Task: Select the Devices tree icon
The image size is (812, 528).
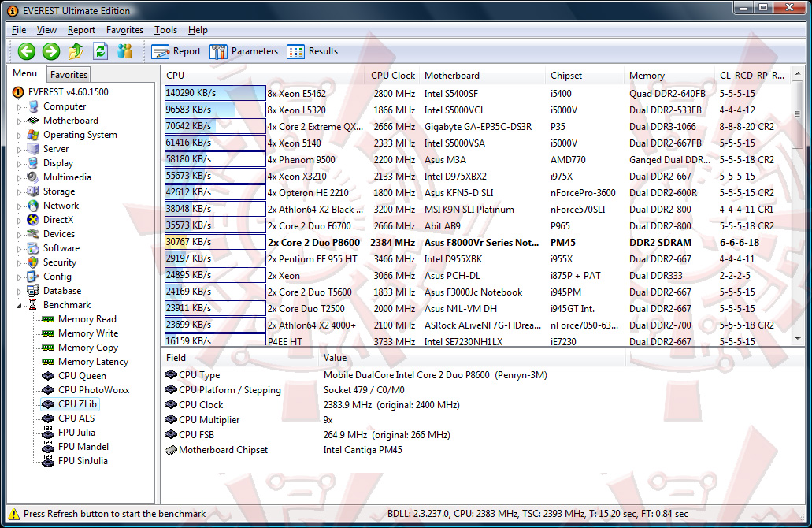Action: [34, 234]
